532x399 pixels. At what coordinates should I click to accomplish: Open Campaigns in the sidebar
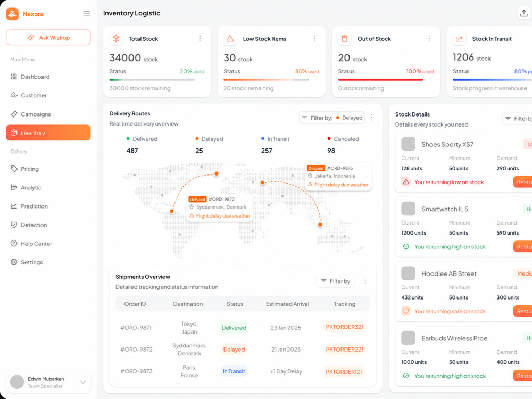tap(48, 114)
